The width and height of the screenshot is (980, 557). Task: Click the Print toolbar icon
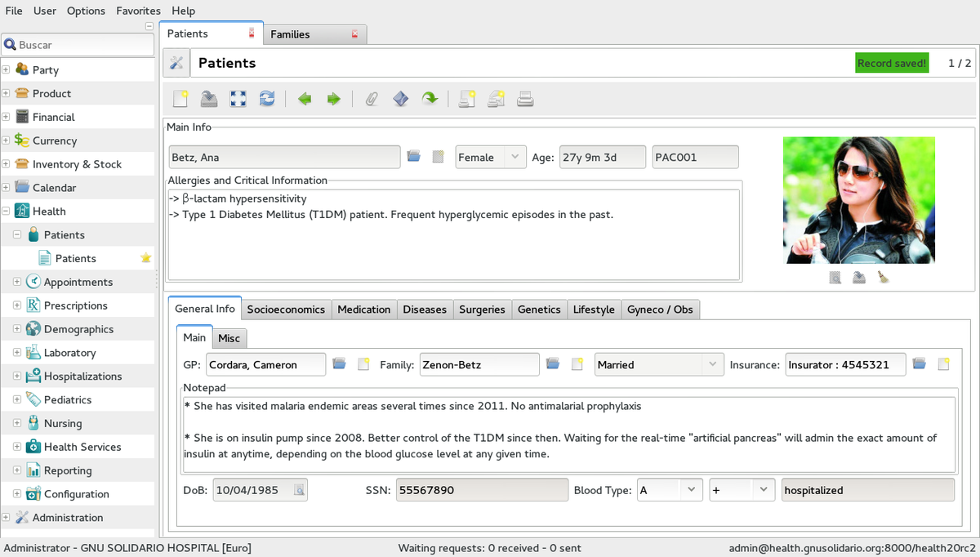pyautogui.click(x=525, y=99)
